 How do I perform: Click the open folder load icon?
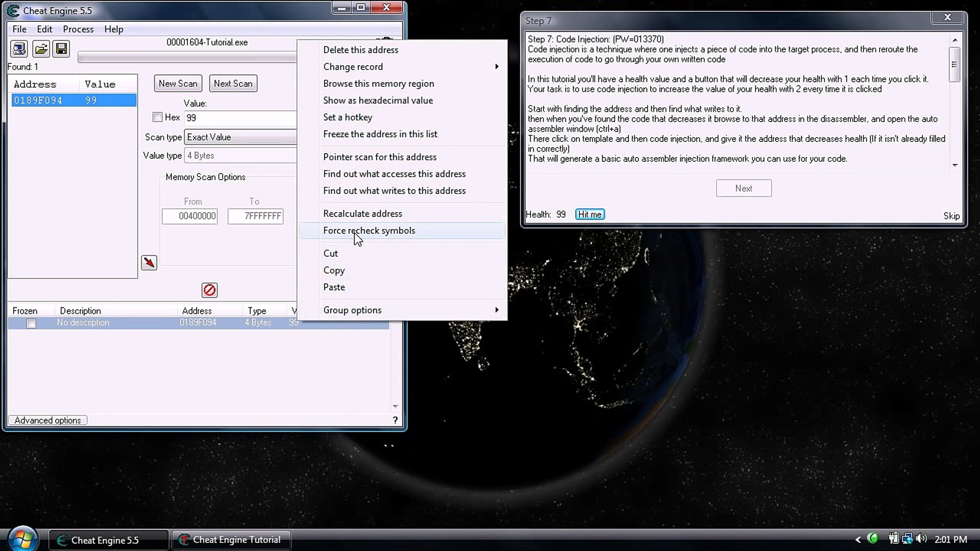point(41,49)
